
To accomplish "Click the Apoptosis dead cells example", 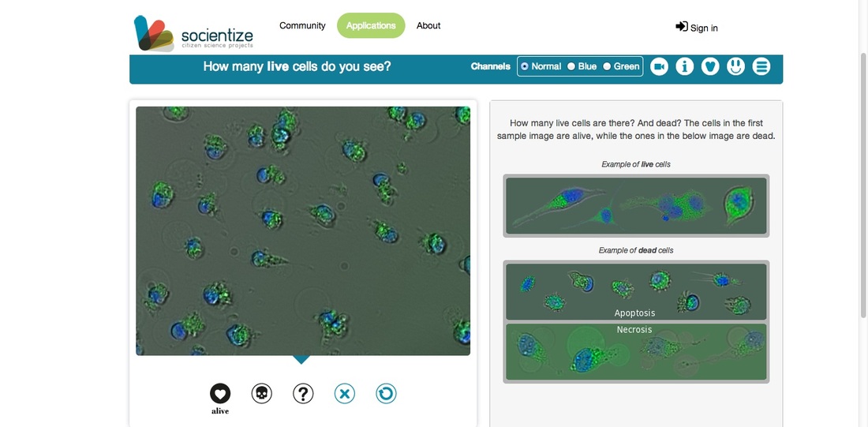I will point(636,292).
